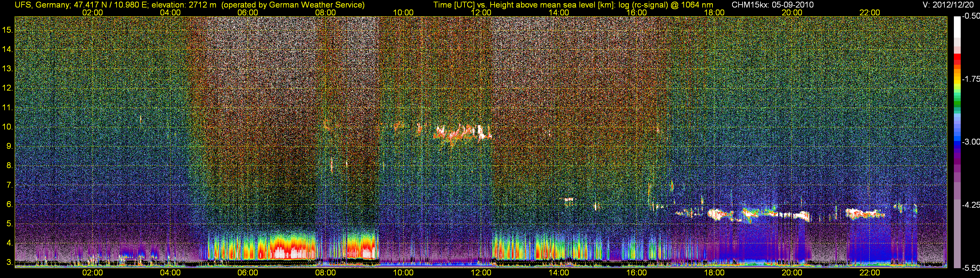Screen dimensions: 980x278
Task: Select the 20:00 label on the top time axis
Action: [x=792, y=12]
